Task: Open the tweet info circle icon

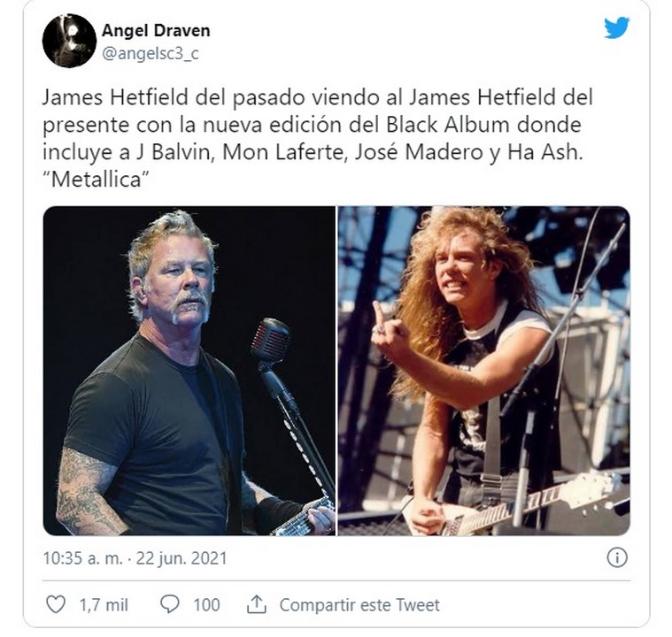Action: coord(618,557)
